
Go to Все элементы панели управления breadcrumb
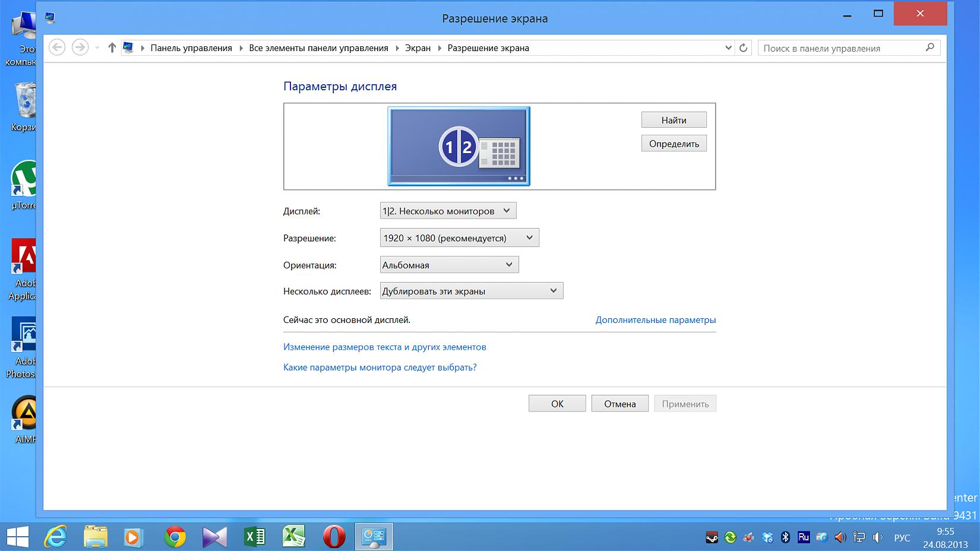(318, 48)
